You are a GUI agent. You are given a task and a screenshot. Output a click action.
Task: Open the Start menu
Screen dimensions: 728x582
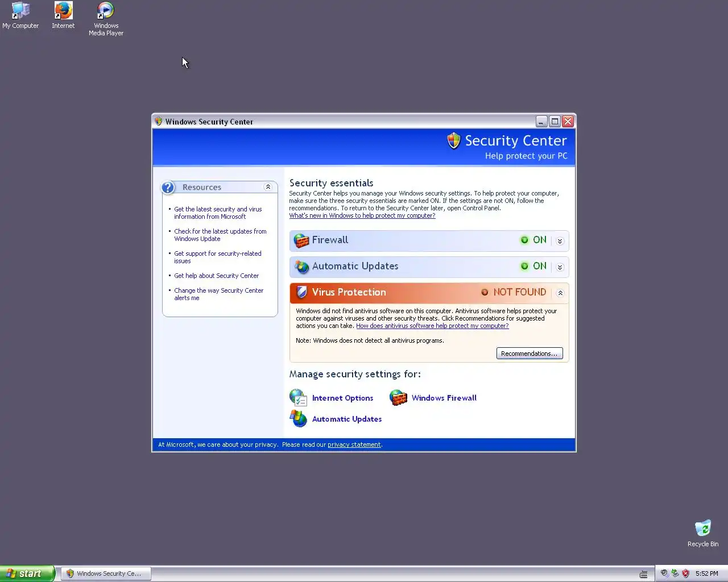pos(27,573)
